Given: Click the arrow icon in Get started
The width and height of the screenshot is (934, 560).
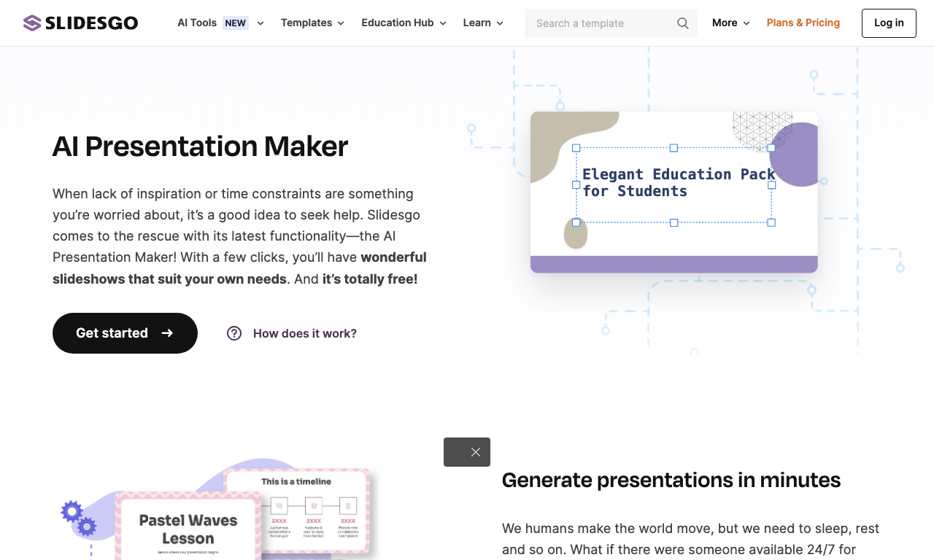Looking at the screenshot, I should coord(167,333).
